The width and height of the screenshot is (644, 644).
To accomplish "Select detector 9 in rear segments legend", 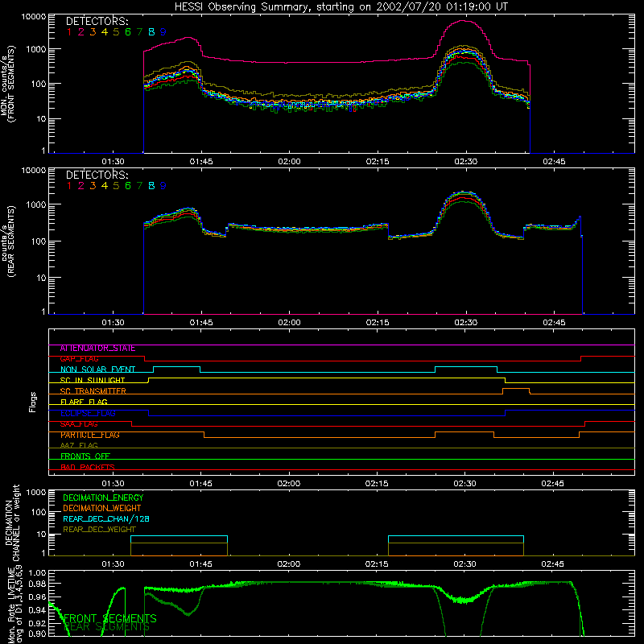I will [x=163, y=186].
